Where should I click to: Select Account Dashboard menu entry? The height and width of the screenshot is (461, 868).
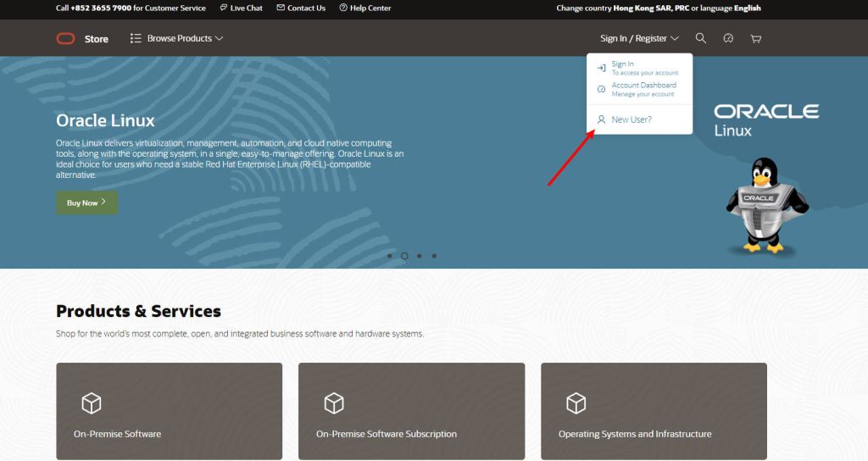coord(639,89)
